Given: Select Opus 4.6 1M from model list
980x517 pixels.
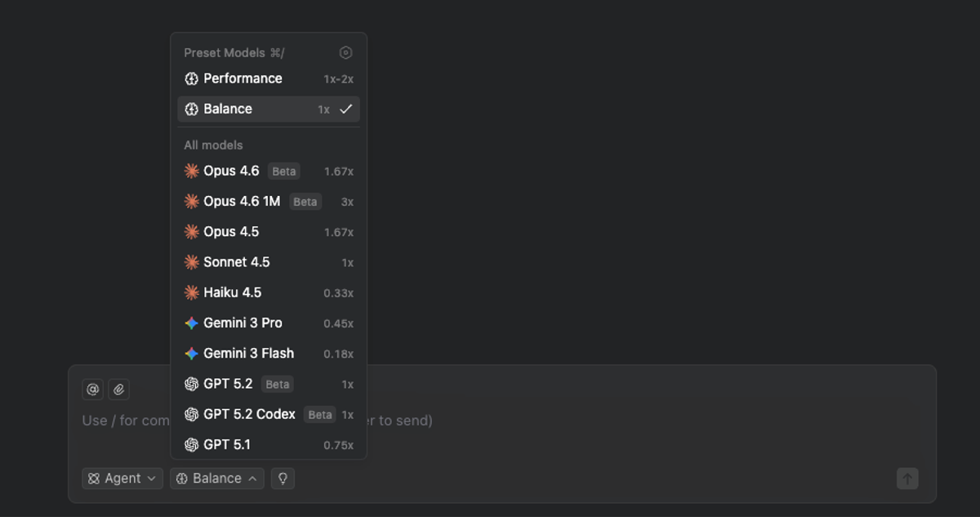Looking at the screenshot, I should pyautogui.click(x=269, y=202).
